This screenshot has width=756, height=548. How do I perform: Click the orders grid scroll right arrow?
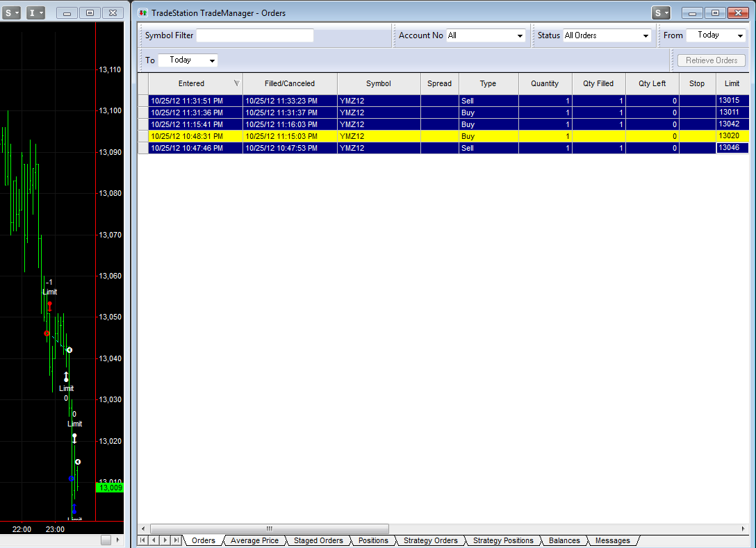coord(743,529)
